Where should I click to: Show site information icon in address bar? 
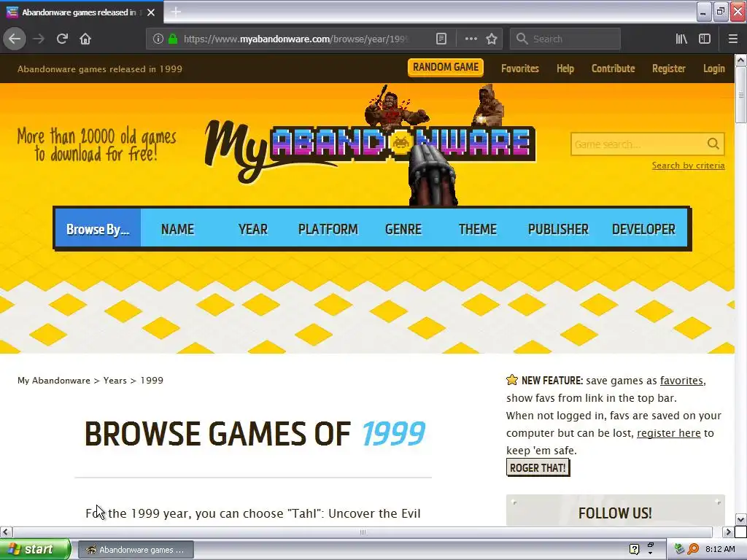coord(158,39)
